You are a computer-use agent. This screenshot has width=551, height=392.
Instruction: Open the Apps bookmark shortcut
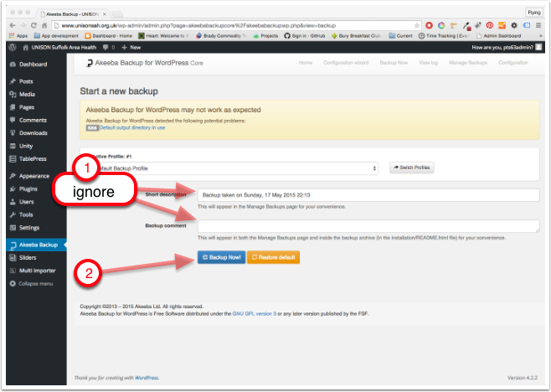coord(18,36)
